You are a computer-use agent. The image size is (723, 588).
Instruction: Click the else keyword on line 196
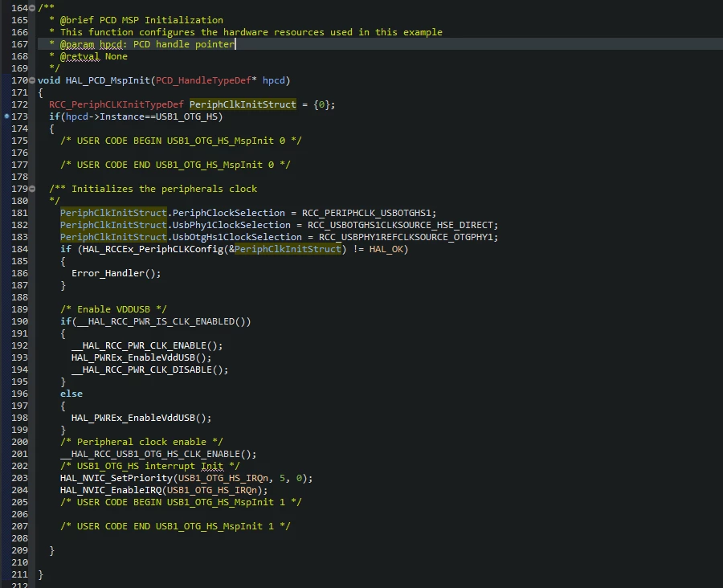71,394
